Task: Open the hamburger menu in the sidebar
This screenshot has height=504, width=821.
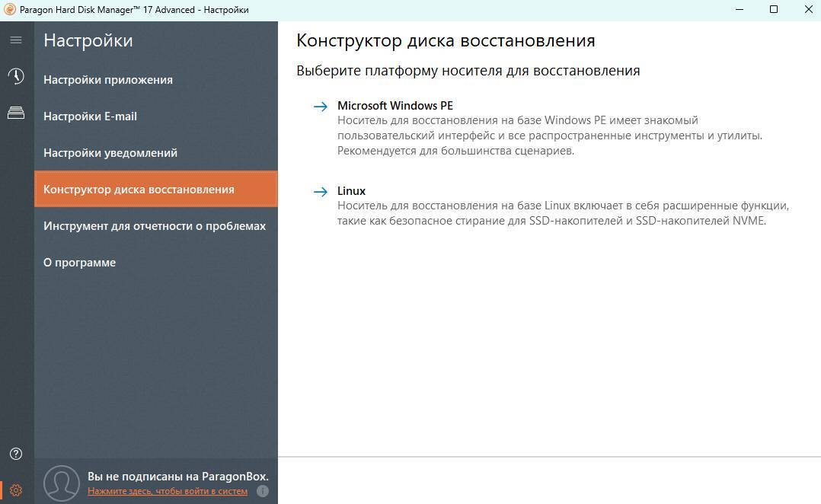Action: 16,40
